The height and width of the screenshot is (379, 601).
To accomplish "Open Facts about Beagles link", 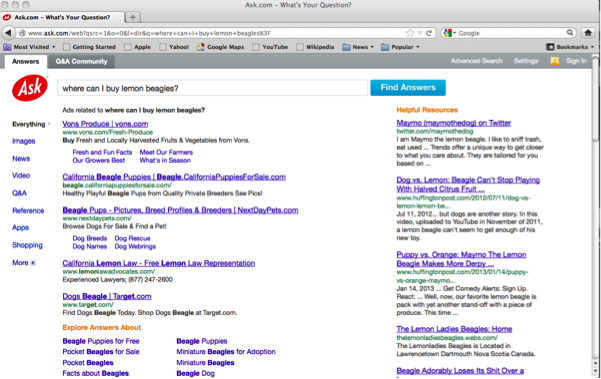I will click(95, 373).
